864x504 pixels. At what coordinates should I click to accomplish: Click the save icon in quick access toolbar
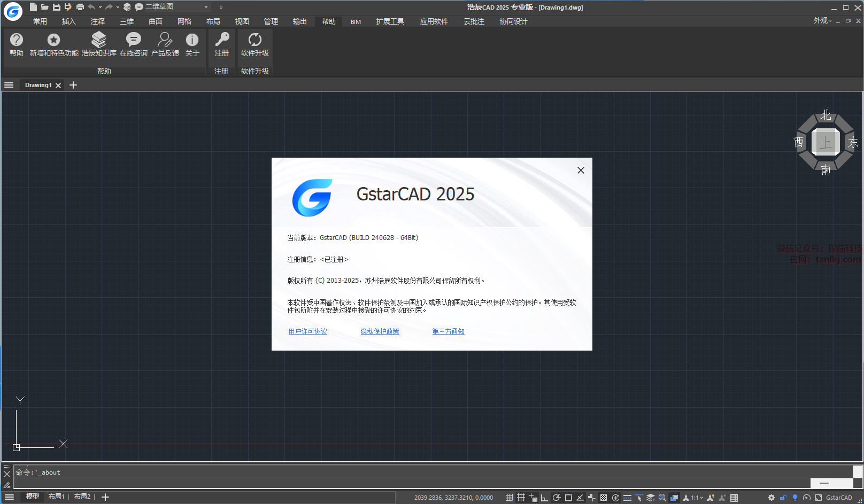56,7
